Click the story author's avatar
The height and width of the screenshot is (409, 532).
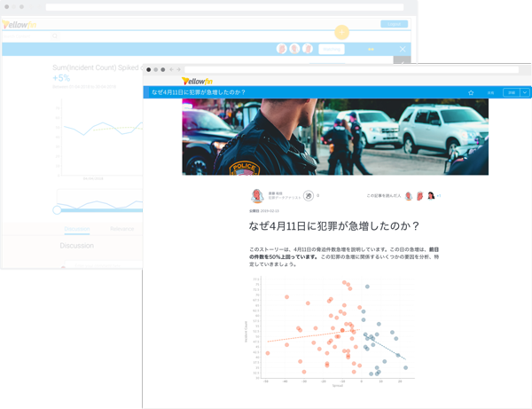coord(257,196)
